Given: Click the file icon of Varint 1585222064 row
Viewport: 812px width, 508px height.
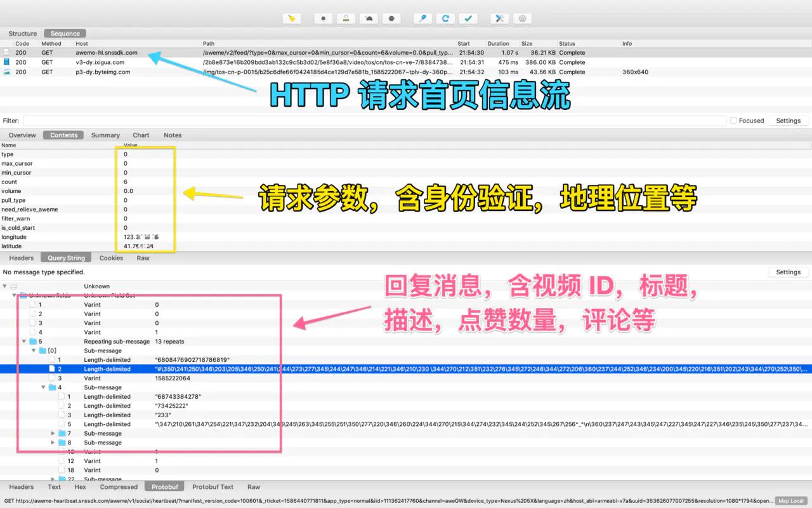Looking at the screenshot, I should pos(52,378).
